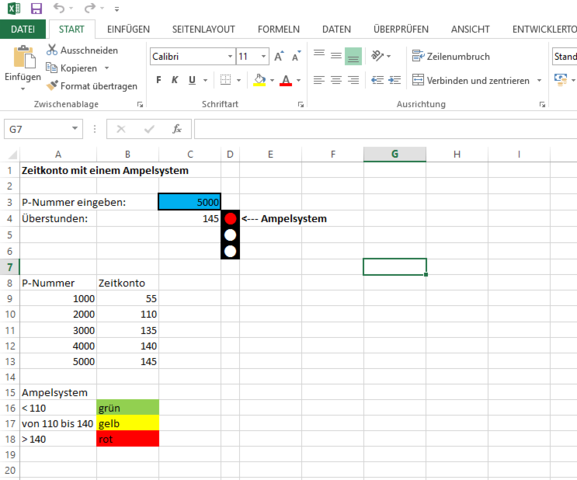This screenshot has width=577, height=480.
Task: Click Format übertragen format painter
Action: click(x=92, y=86)
